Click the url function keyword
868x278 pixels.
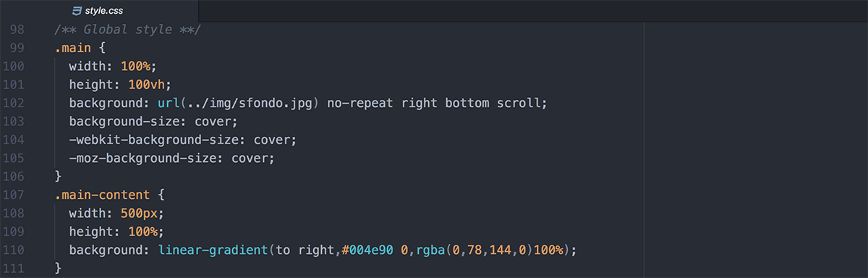[169, 103]
